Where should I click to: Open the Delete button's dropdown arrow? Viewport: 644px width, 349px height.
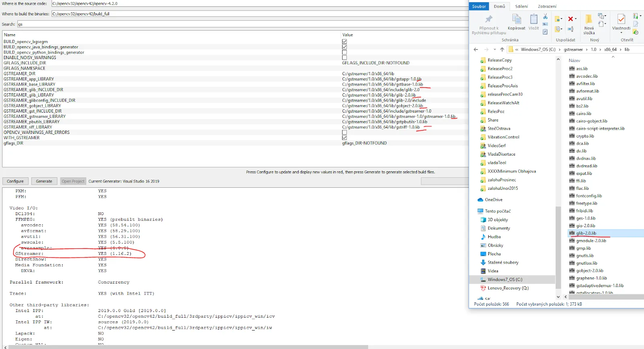[x=576, y=19]
